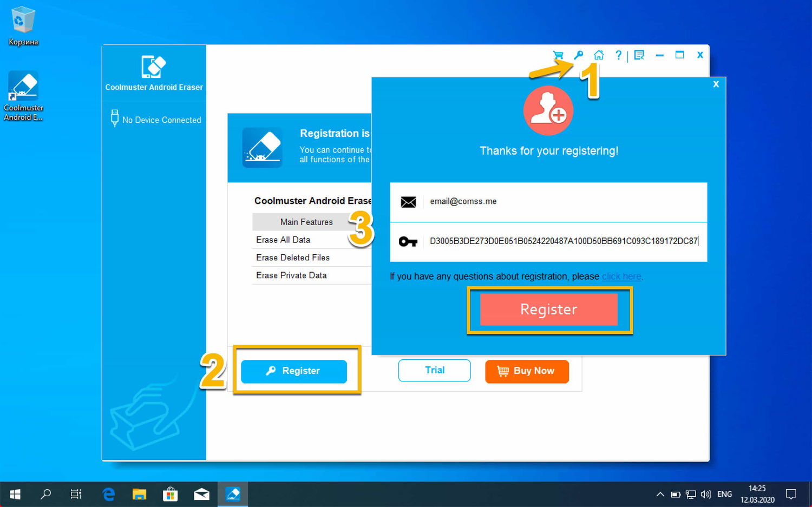Click the No Device Connected status
This screenshot has height=507, width=812.
[x=161, y=120]
